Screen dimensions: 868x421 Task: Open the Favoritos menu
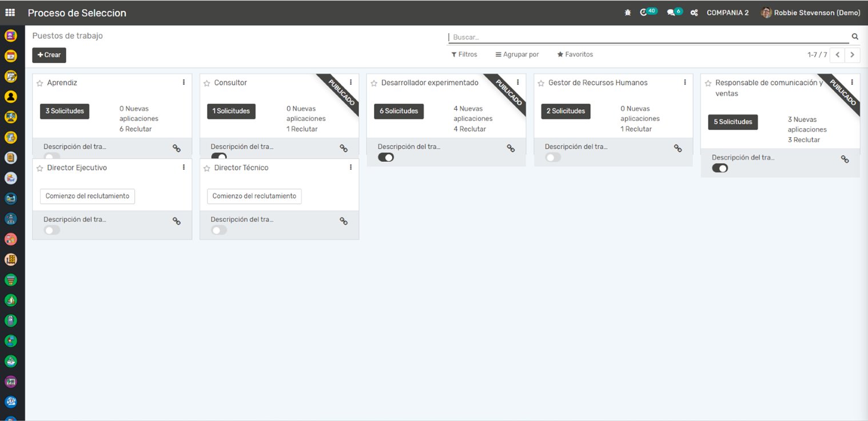575,54
